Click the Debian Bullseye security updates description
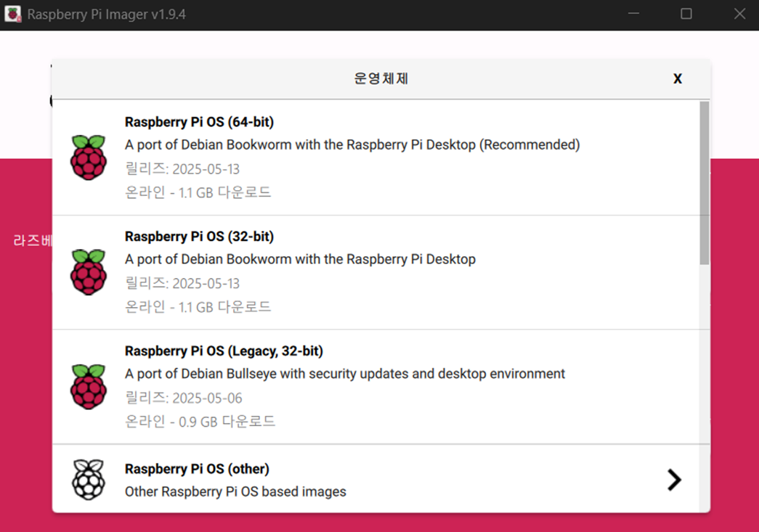This screenshot has height=532, width=759. (x=345, y=374)
